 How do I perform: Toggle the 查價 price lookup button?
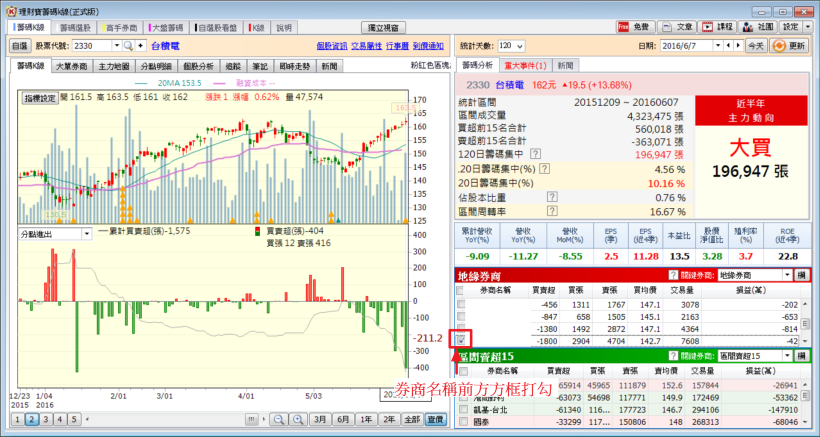(436, 419)
